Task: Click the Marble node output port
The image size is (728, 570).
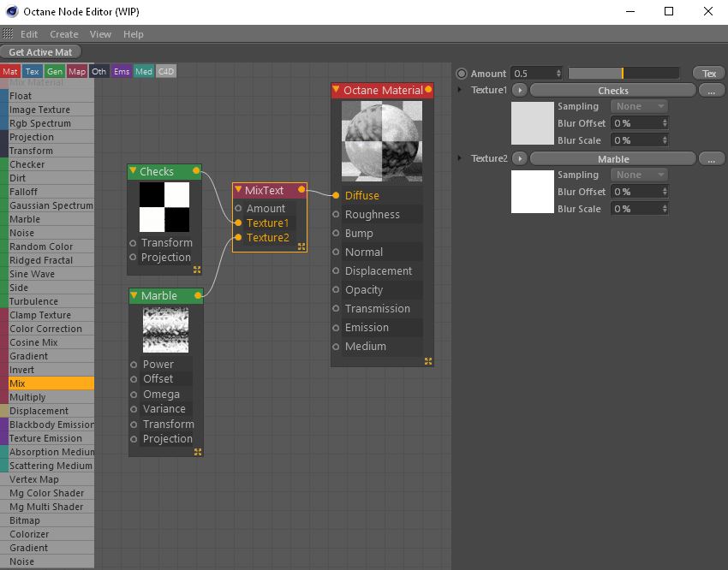Action: pyautogui.click(x=198, y=295)
